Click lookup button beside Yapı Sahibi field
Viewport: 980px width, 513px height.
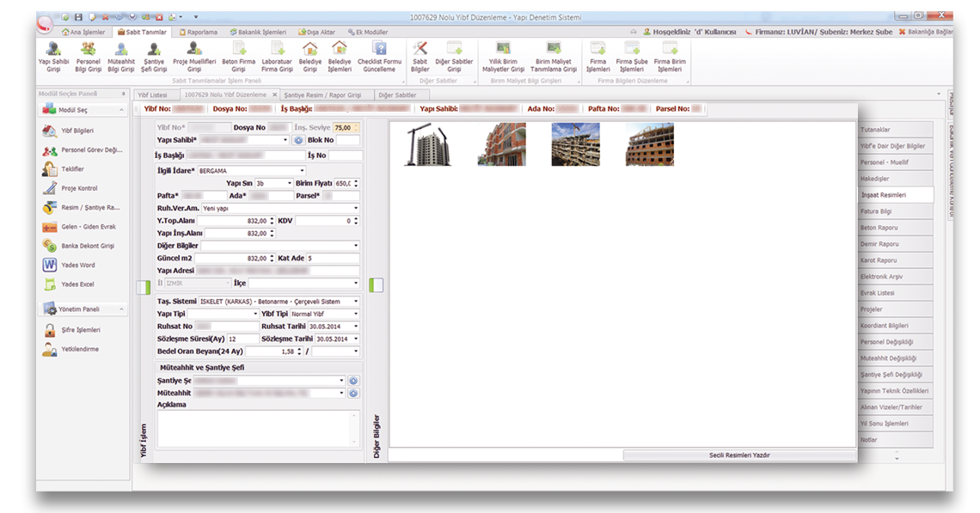pos(299,139)
